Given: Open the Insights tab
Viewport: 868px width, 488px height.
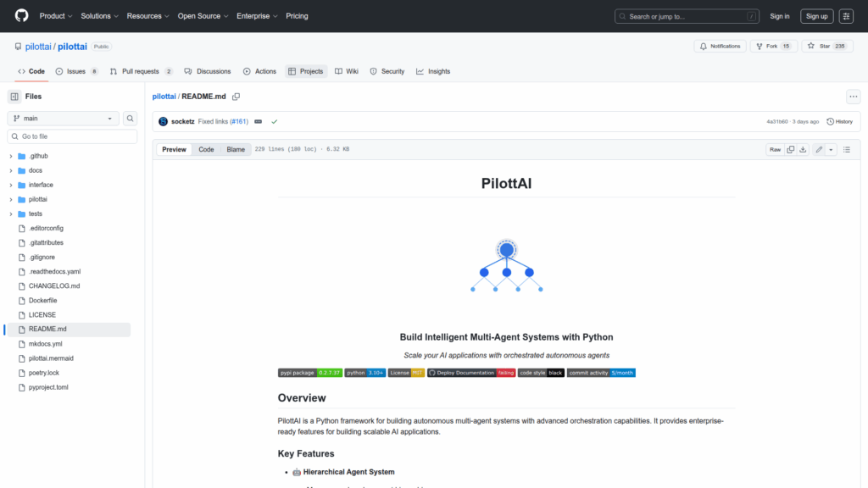Looking at the screenshot, I should coord(433,71).
